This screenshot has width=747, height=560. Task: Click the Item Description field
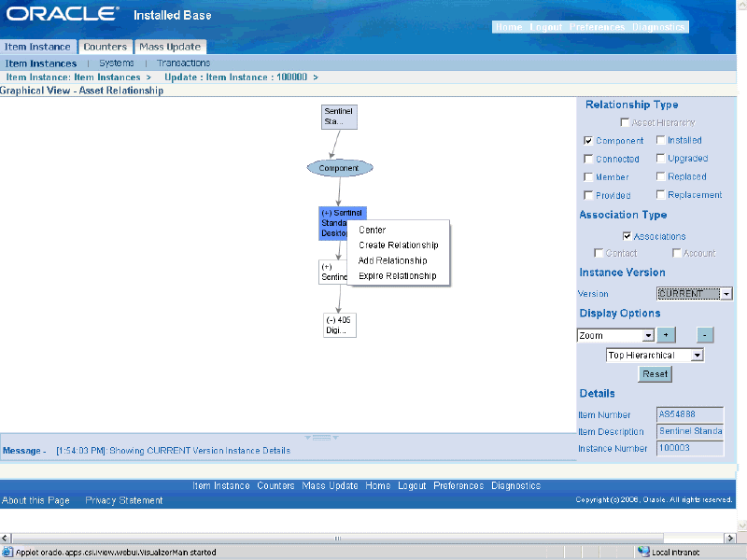pos(690,431)
